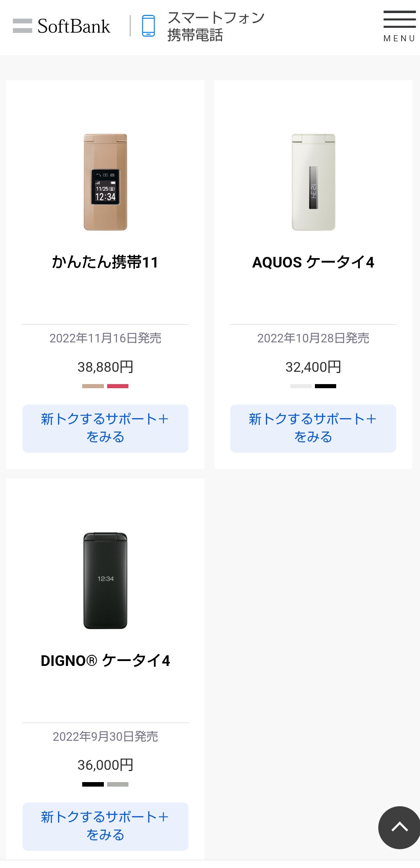Select the gray color swatch for DIGNO ケータイ4
The width and height of the screenshot is (420, 868).
pyautogui.click(x=118, y=784)
